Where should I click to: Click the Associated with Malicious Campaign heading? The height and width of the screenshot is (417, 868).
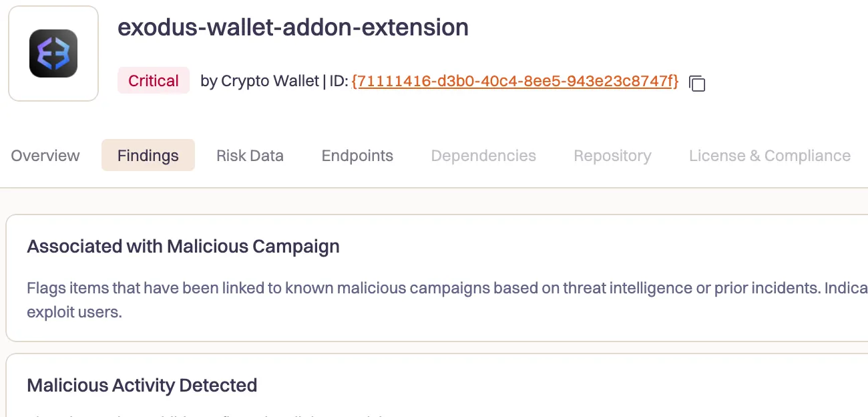pyautogui.click(x=183, y=246)
